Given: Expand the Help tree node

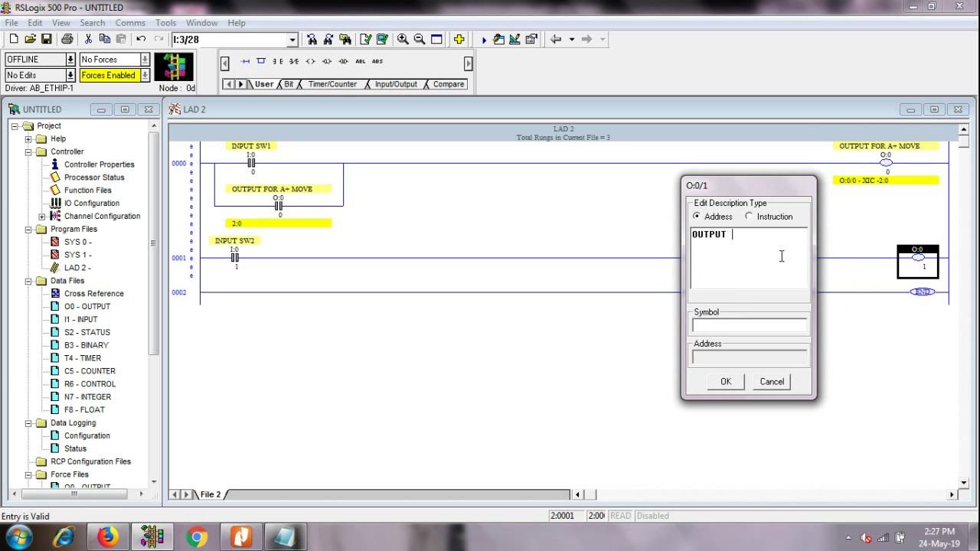Looking at the screenshot, I should [28, 139].
